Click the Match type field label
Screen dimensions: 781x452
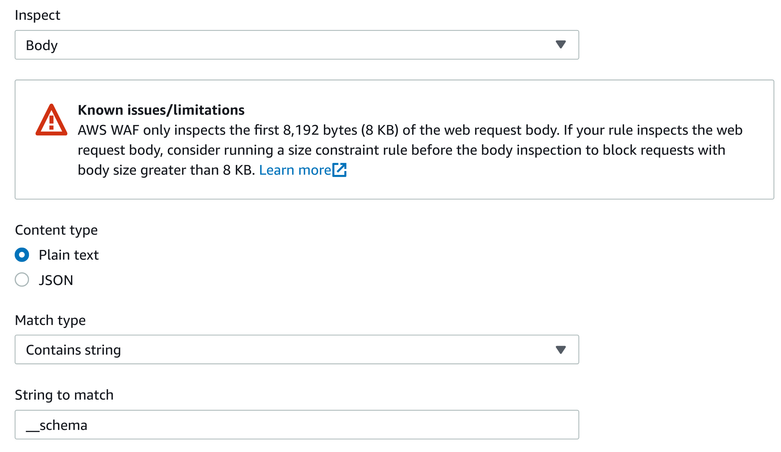[x=50, y=320]
